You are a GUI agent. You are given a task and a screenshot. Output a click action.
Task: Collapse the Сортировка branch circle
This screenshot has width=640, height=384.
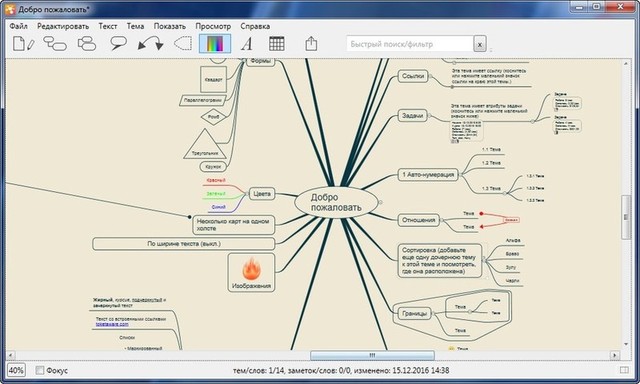(484, 260)
